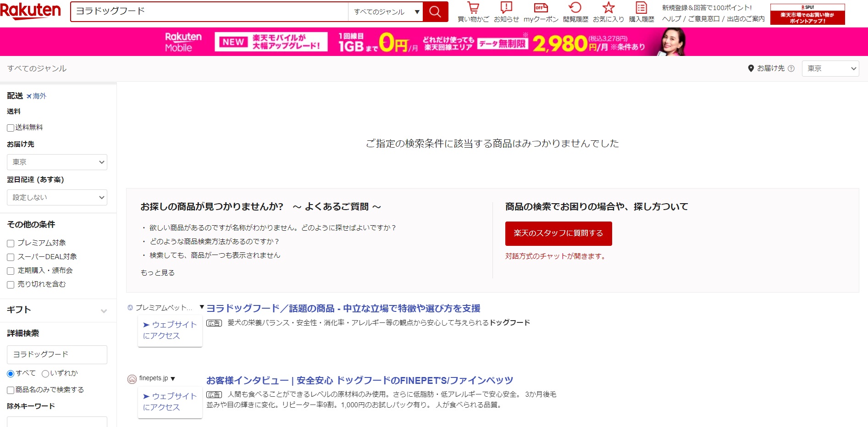Click the red search magnifier button

[435, 11]
